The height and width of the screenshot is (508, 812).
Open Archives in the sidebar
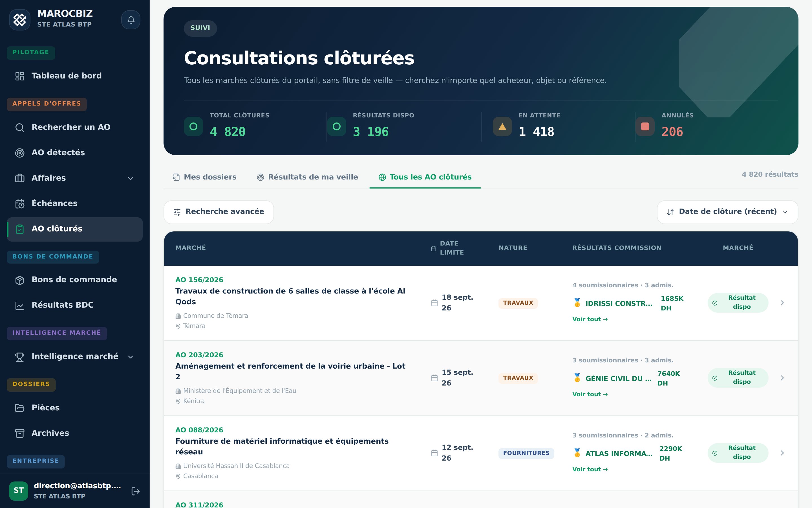[74, 433]
